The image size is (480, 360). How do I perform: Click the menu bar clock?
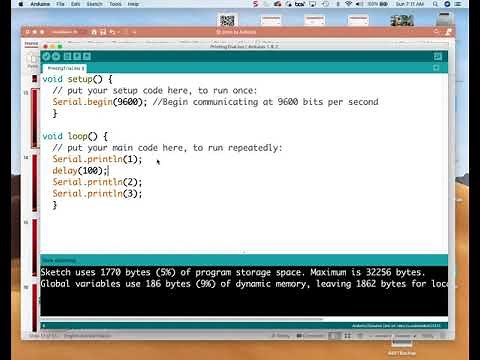(410, 4)
